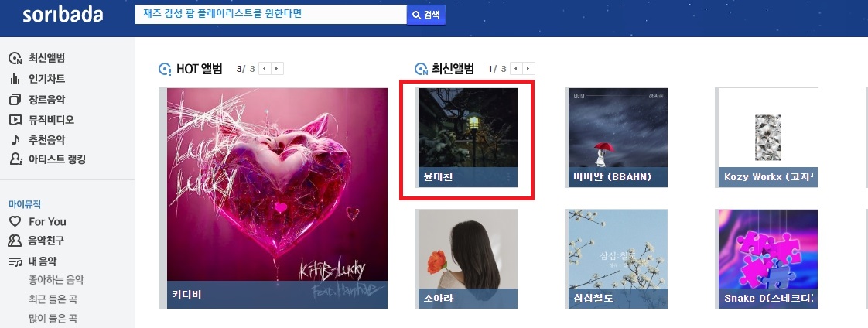Show previous 최신앨범 page arrow

tap(517, 69)
